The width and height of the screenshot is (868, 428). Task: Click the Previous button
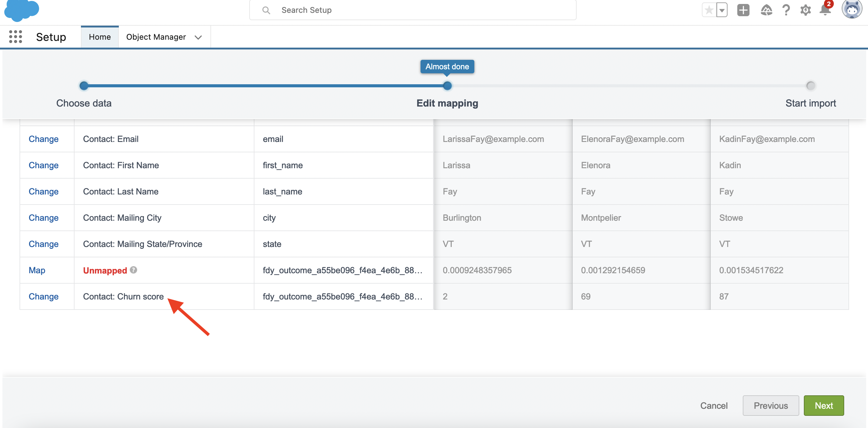click(x=771, y=405)
